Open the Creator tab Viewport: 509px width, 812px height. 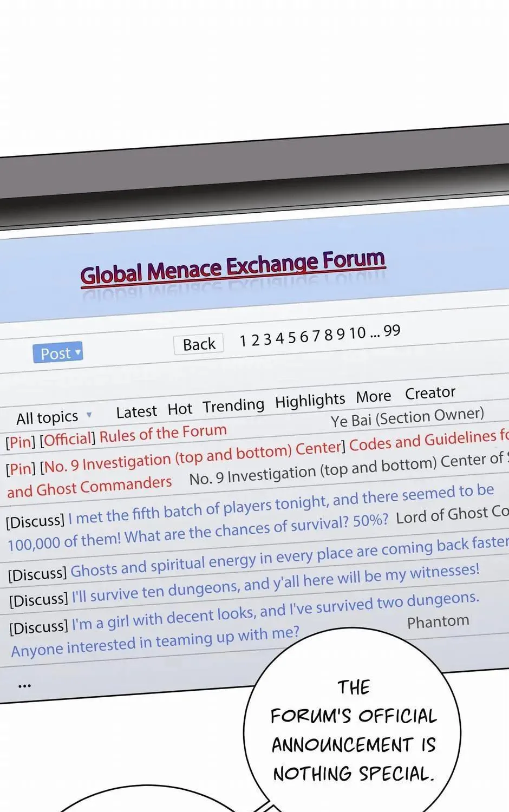point(430,392)
